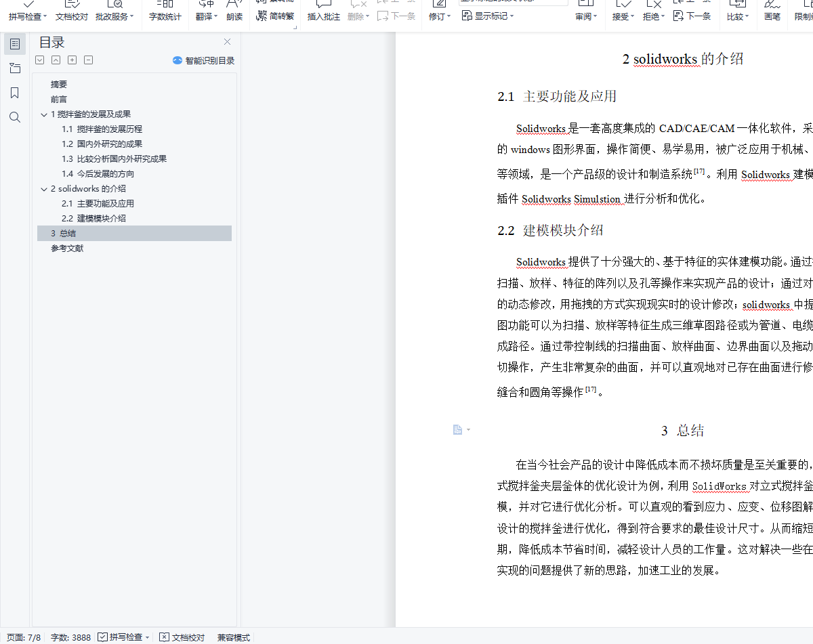Click 文档校对 in the status bar
The image size is (813, 644).
click(182, 637)
